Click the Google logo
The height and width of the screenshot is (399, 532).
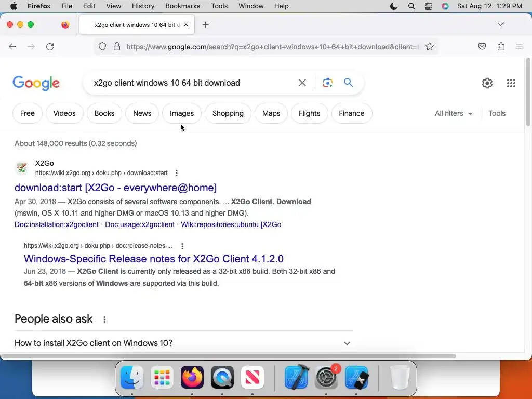(36, 83)
